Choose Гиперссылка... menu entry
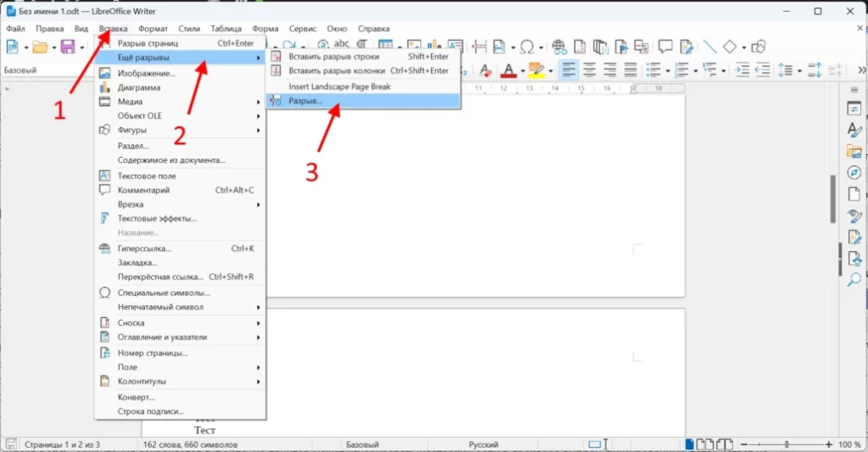The height and width of the screenshot is (452, 868). pos(181,248)
